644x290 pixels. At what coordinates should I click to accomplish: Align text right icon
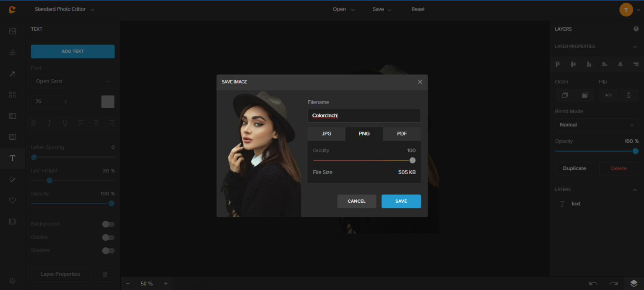[x=112, y=123]
